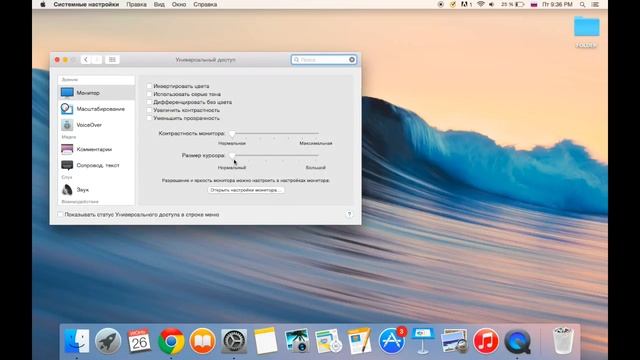Click the input language flag in the menu bar

pyautogui.click(x=533, y=4)
